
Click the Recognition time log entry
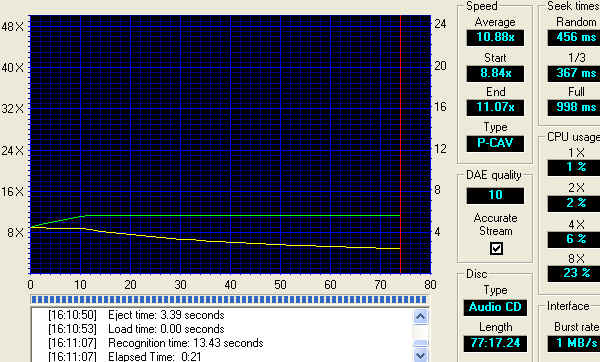pos(156,343)
